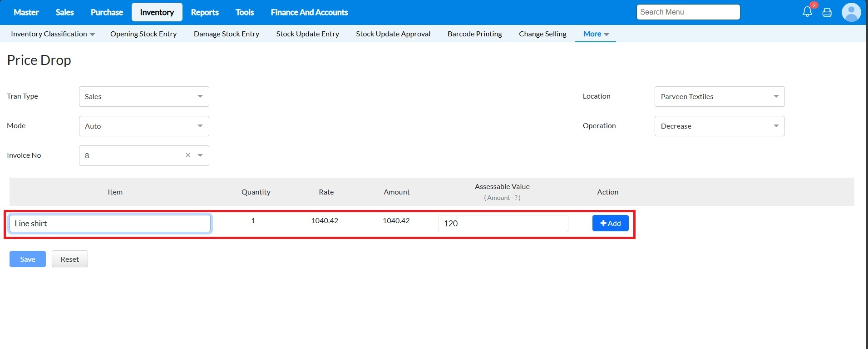Screen dimensions: 868x349
Task: Open the notifications bell icon
Action: point(807,12)
